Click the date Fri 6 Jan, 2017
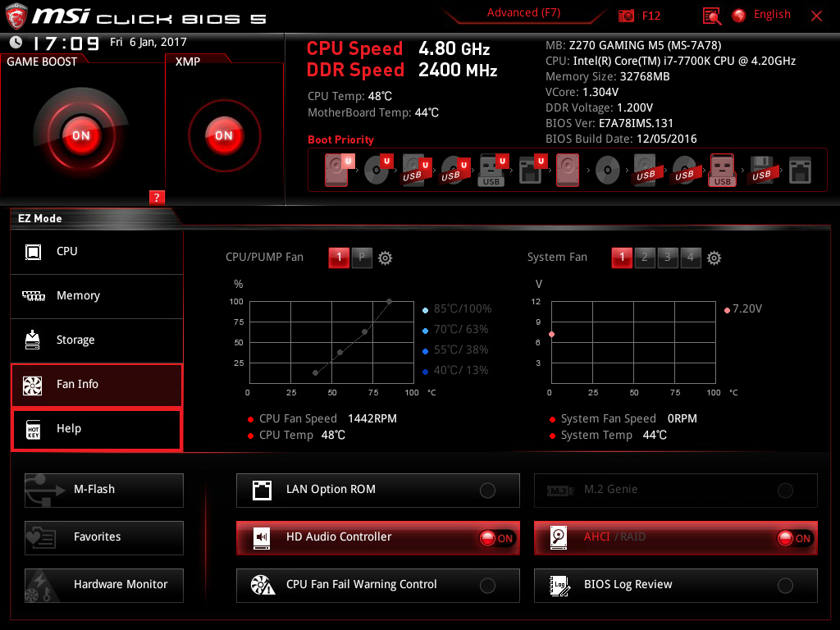This screenshot has height=630, width=840. tap(148, 43)
